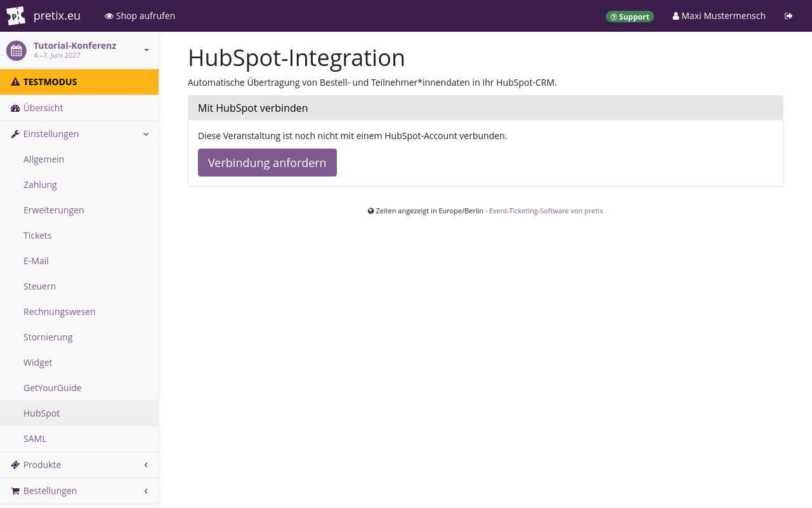
Task: Click the dashboard icon beside Übersicht
Action: click(15, 108)
